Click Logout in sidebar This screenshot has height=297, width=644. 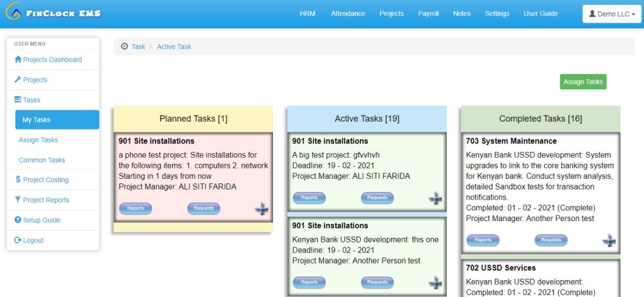pos(53,241)
